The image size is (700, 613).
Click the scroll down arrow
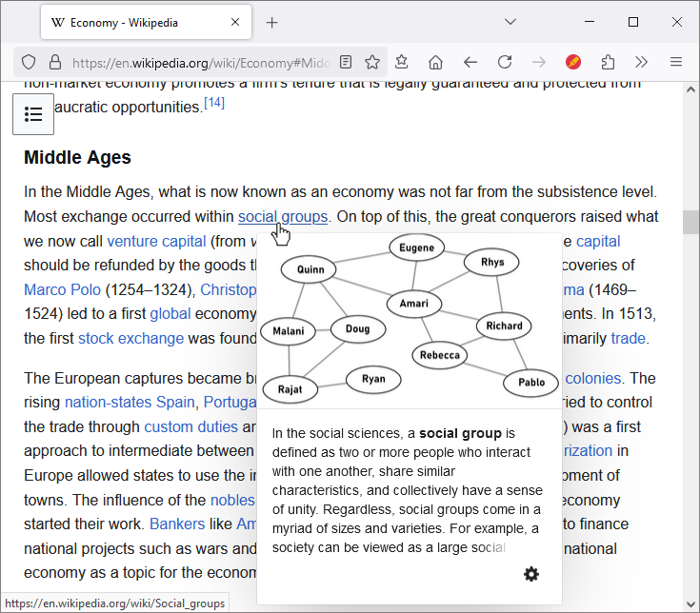click(690, 604)
